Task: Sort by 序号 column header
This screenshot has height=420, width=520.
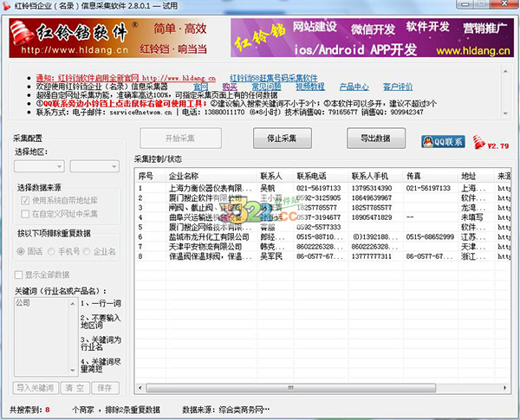Action: pos(151,176)
